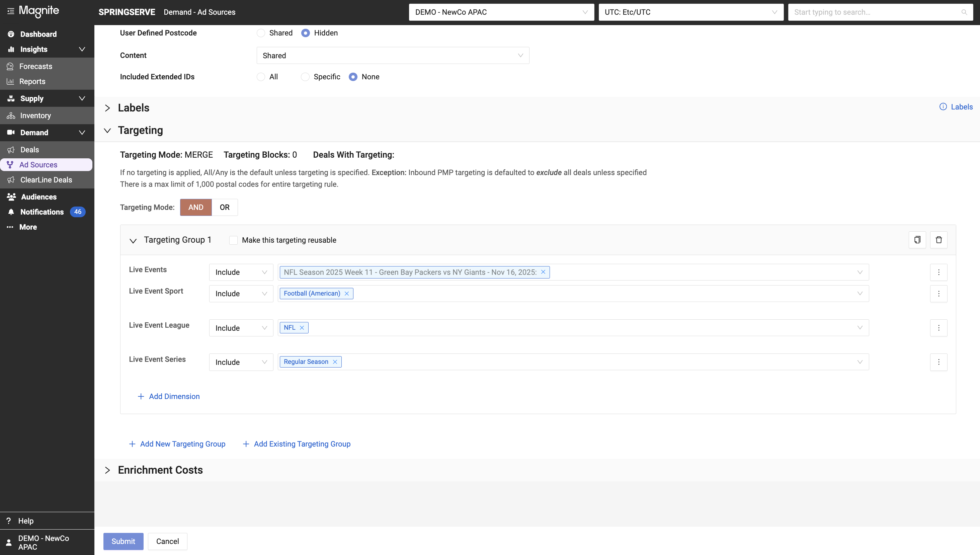Open Live Event Sport Include dropdown
Screen dimensions: 980x555
coord(241,294)
